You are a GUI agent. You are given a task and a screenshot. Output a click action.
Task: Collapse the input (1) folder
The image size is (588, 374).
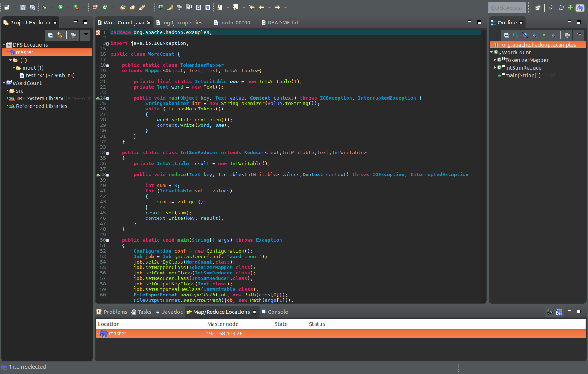click(x=14, y=68)
